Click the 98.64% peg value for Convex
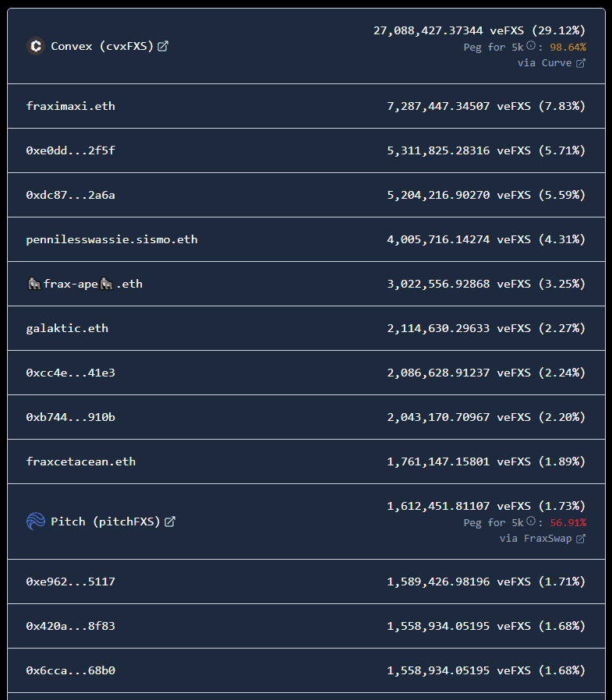The height and width of the screenshot is (700, 612). tap(568, 47)
